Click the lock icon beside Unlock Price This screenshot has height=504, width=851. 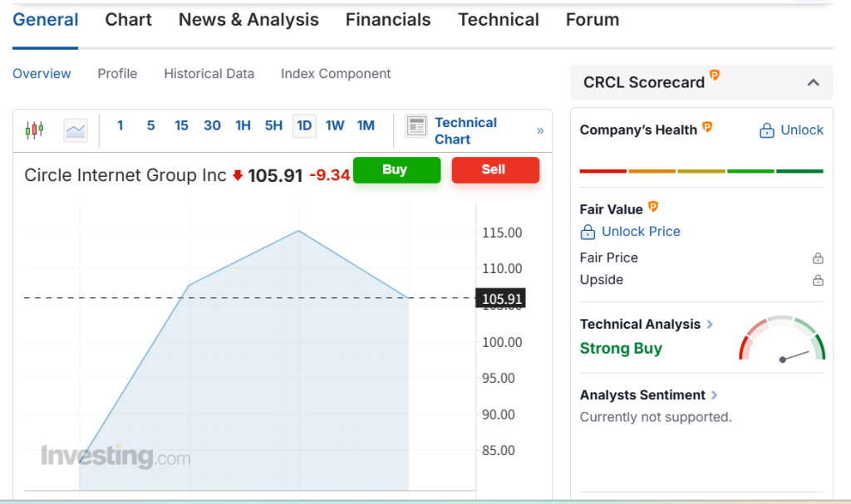pyautogui.click(x=588, y=232)
